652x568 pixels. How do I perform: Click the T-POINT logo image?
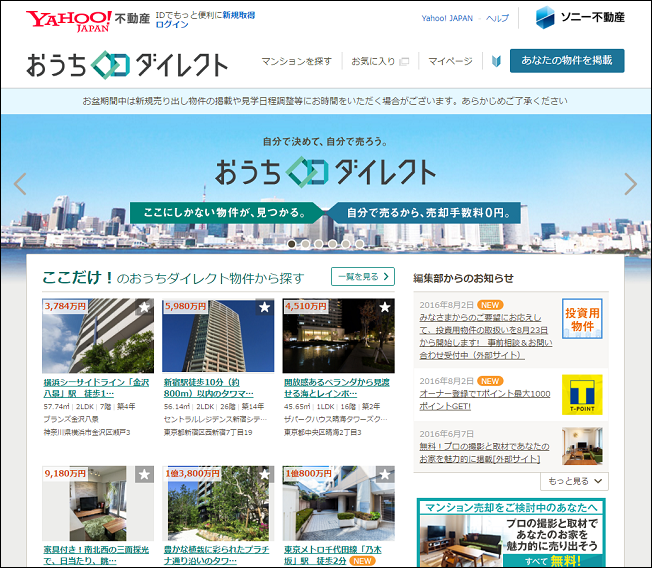pyautogui.click(x=582, y=395)
